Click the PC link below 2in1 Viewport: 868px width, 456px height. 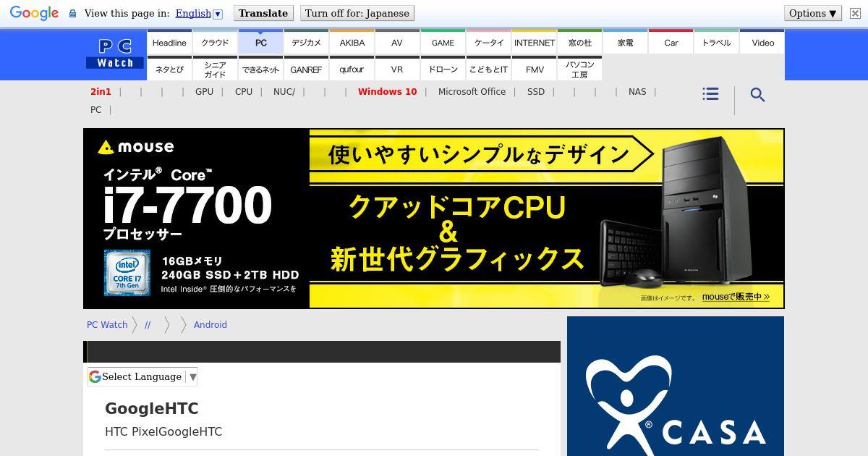[x=95, y=110]
